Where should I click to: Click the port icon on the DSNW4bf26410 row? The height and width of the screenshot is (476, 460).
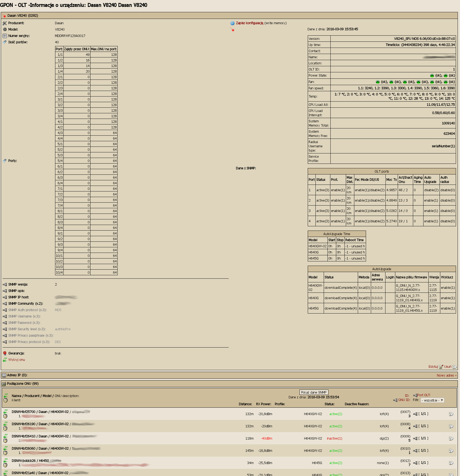(x=415, y=439)
